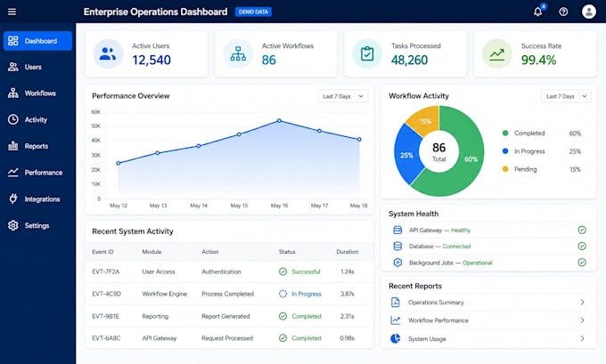Open Activity in the sidebar
The image size is (606, 364).
click(37, 119)
